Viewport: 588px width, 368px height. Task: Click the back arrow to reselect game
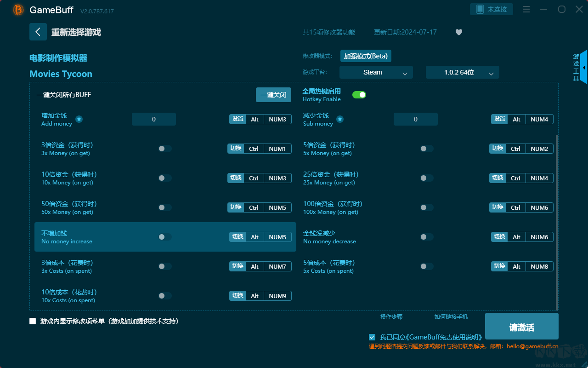coord(38,32)
